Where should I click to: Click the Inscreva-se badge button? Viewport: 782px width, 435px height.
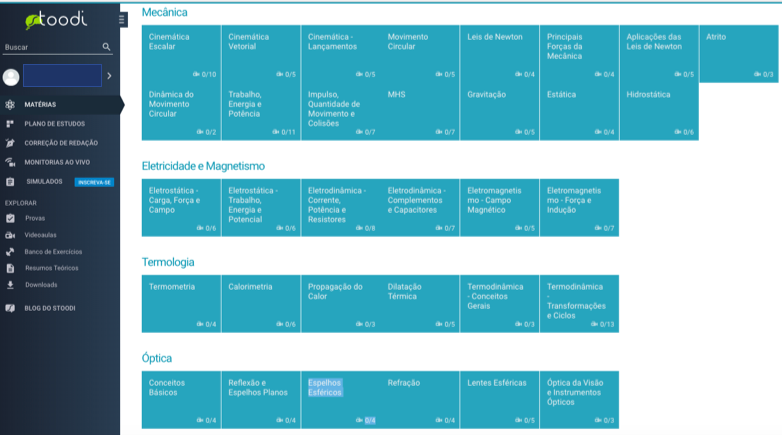tap(95, 182)
